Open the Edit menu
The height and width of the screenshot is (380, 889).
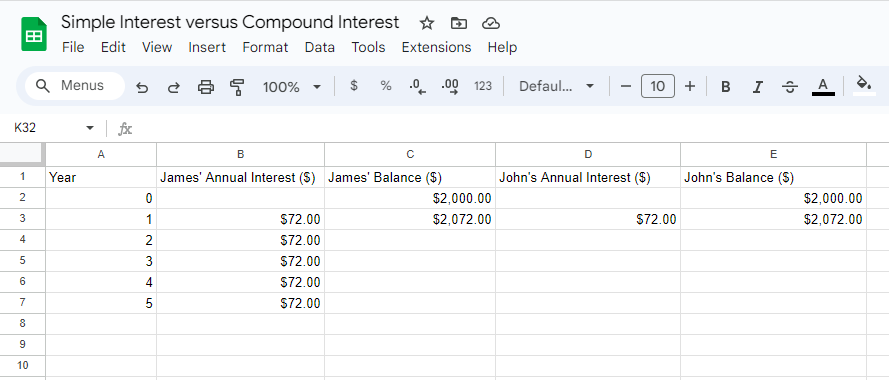(113, 47)
